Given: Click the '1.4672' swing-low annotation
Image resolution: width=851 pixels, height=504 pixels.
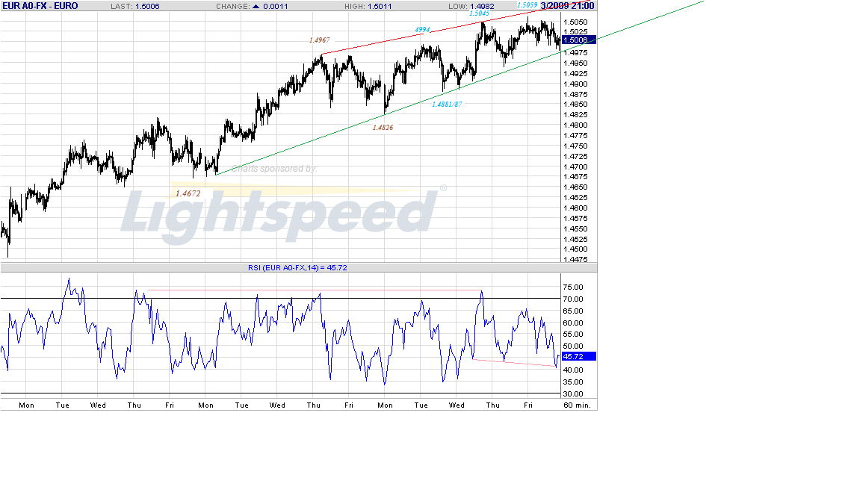Looking at the screenshot, I should (x=188, y=193).
